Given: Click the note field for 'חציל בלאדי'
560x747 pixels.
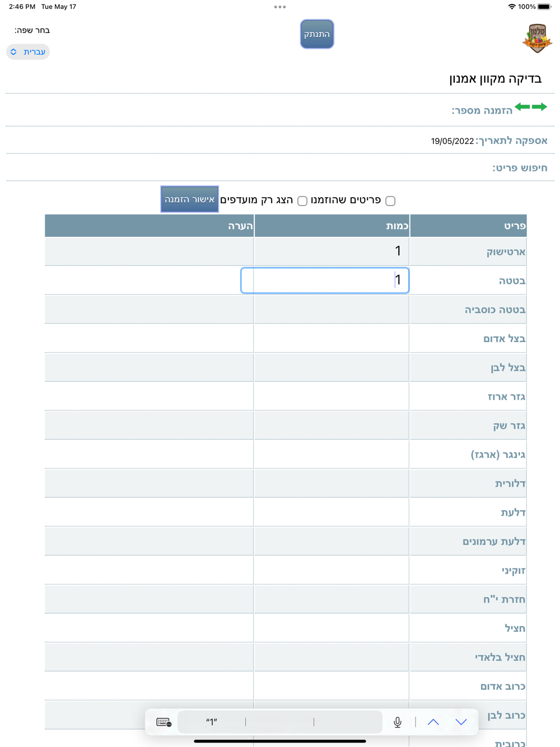Looking at the screenshot, I should pos(150,657).
